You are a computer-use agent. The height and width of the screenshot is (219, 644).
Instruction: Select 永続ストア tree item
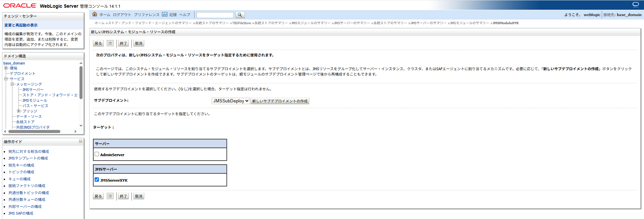[x=25, y=122]
